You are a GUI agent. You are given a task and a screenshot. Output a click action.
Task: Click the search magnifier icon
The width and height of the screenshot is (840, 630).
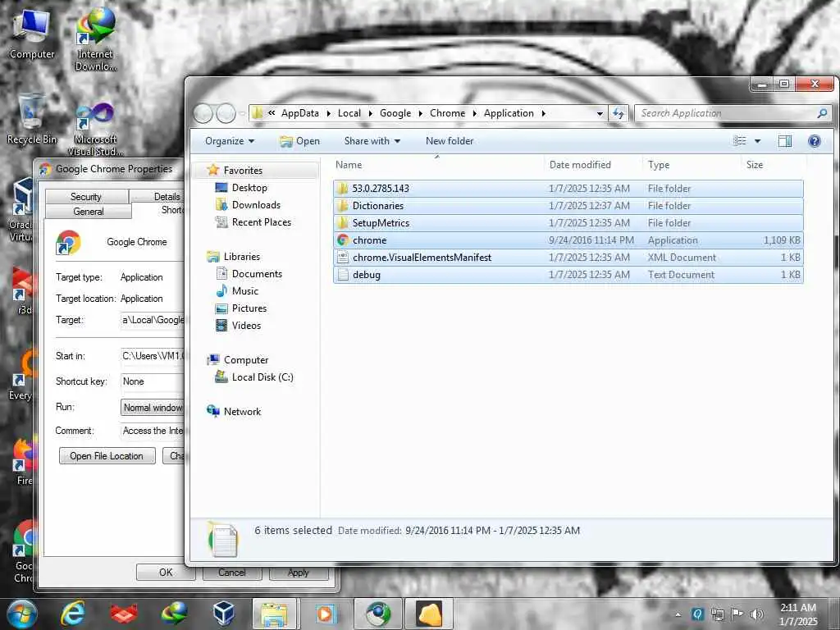pos(822,113)
